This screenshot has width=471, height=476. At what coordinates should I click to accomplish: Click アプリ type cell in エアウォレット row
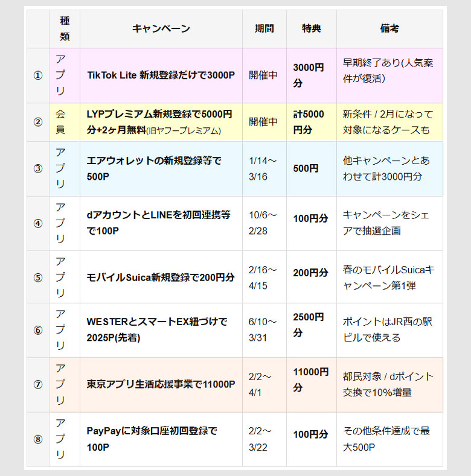(65, 168)
